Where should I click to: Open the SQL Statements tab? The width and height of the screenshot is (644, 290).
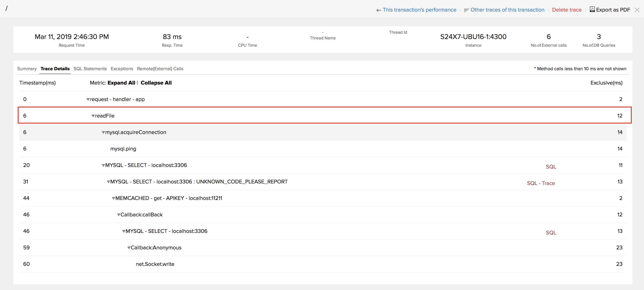click(x=90, y=69)
